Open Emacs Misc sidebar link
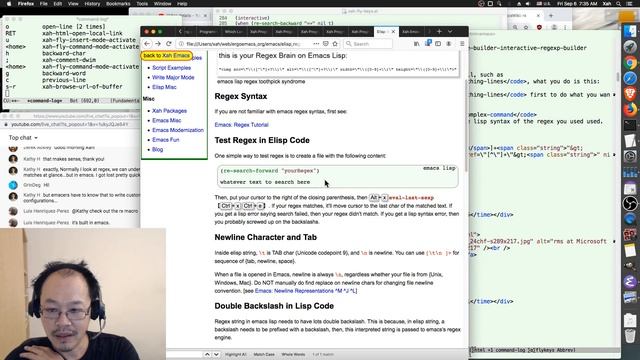Screen dimensions: 640x360 point(167,120)
